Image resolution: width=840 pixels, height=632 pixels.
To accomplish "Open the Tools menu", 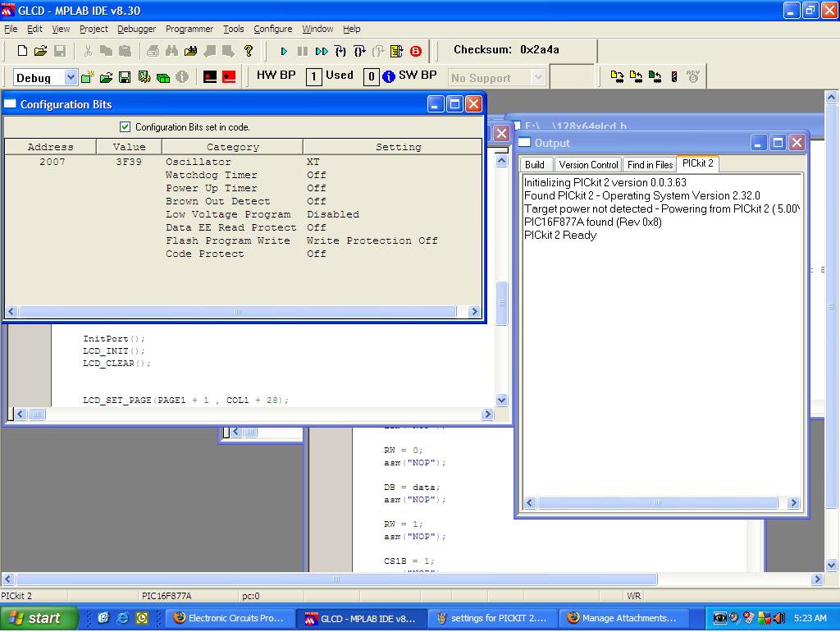I will point(233,29).
